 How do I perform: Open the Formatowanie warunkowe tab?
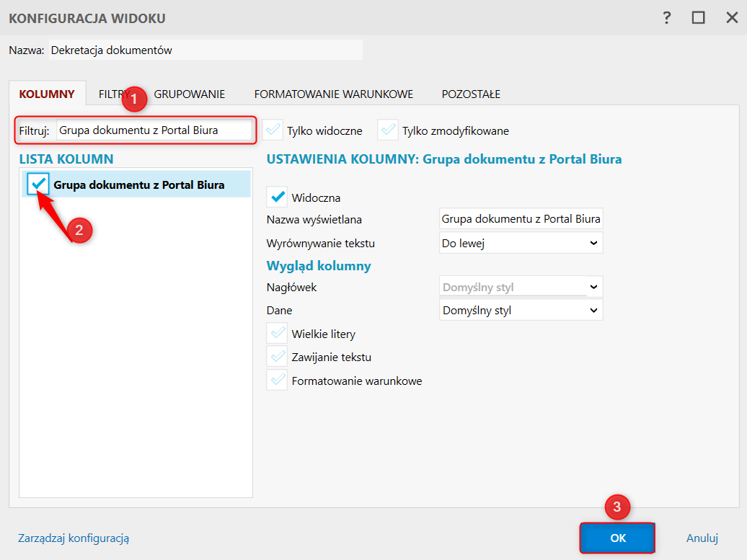[x=333, y=94]
